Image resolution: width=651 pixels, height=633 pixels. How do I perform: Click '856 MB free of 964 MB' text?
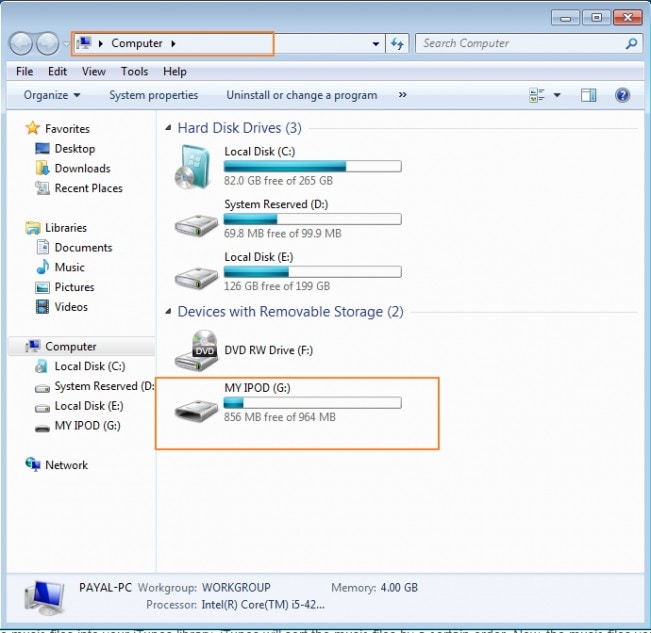280,417
